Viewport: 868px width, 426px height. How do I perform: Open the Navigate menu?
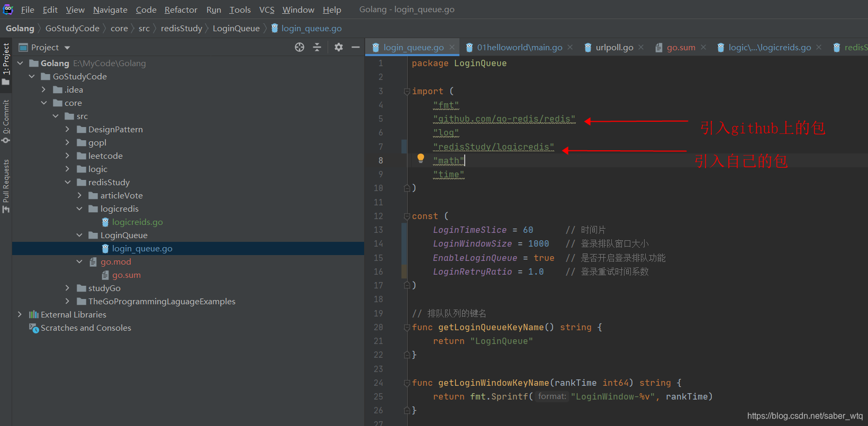coord(110,10)
